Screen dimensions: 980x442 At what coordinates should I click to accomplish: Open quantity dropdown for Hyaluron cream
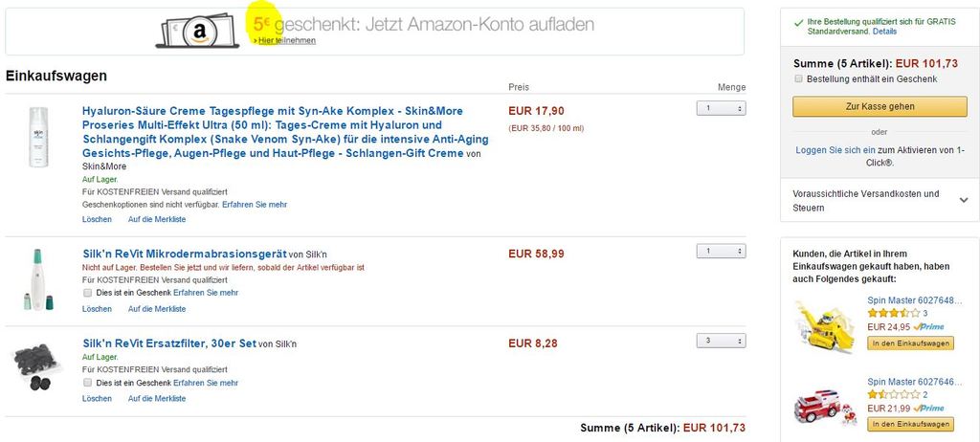[721, 109]
